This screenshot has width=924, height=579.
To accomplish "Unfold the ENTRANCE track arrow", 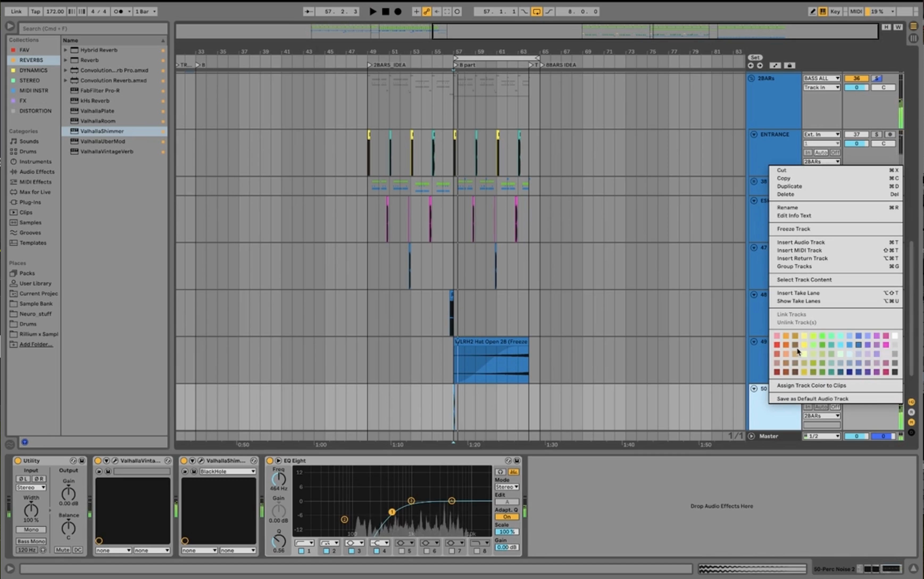I will coord(754,134).
